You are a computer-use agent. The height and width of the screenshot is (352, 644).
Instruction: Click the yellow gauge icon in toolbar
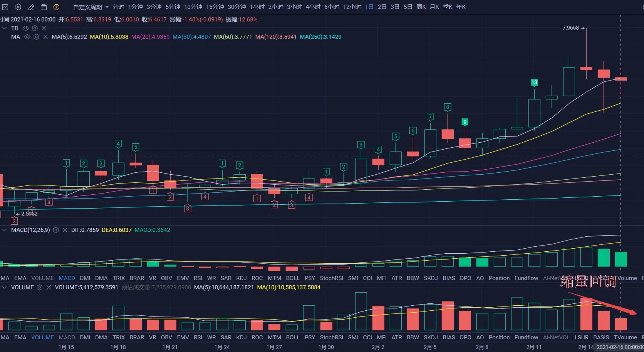(56, 7)
